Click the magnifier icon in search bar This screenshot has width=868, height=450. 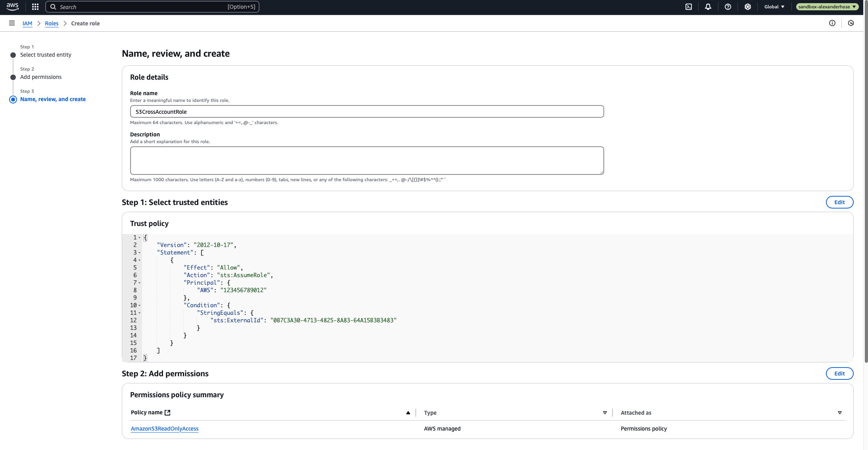coord(53,7)
